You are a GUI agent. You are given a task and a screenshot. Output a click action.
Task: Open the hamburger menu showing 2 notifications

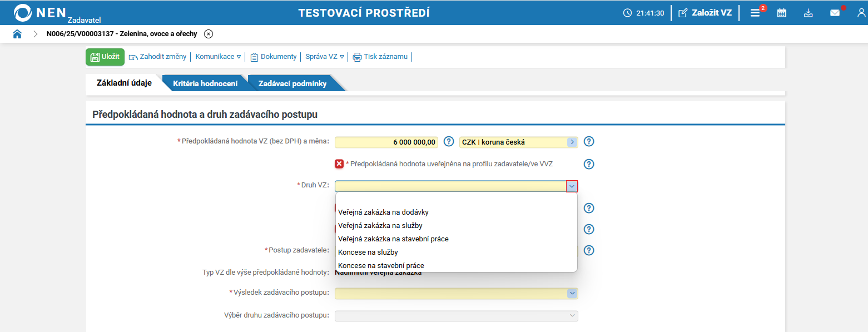click(755, 12)
